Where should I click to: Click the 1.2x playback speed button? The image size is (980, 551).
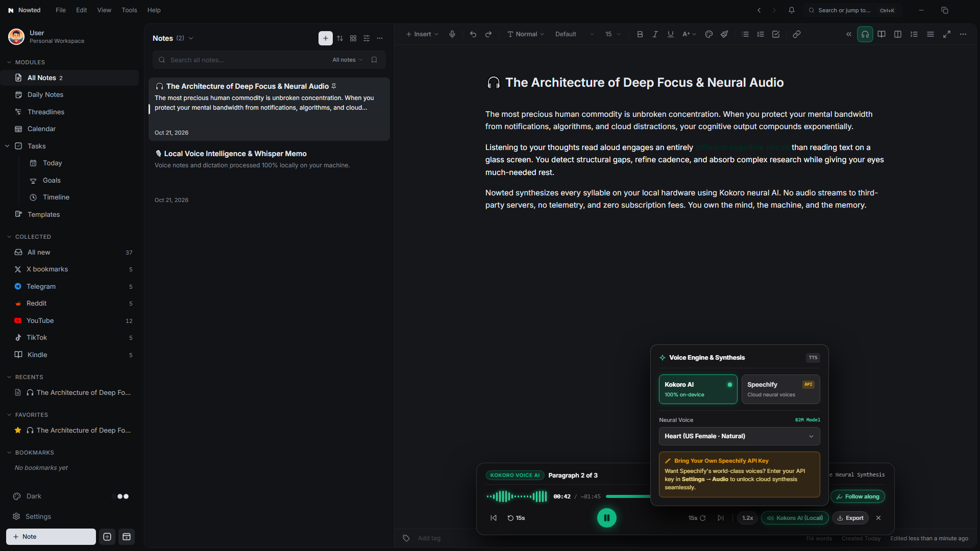pos(748,518)
